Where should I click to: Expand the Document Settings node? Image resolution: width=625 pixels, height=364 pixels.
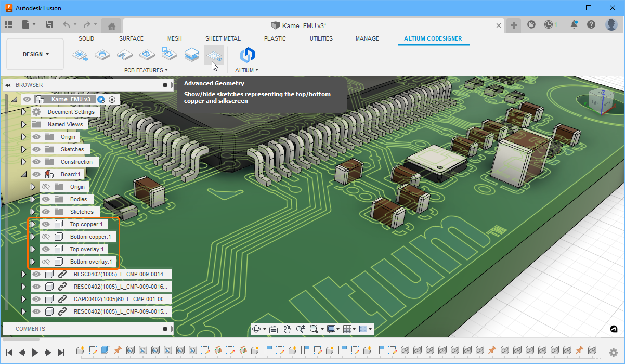[x=23, y=112]
